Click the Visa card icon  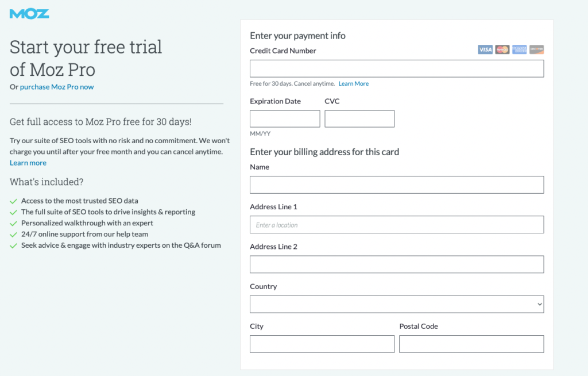485,49
